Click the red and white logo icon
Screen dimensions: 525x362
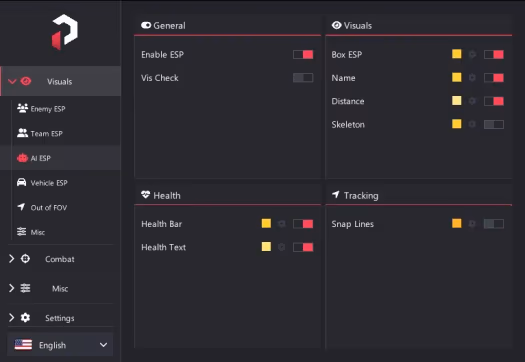point(65,32)
